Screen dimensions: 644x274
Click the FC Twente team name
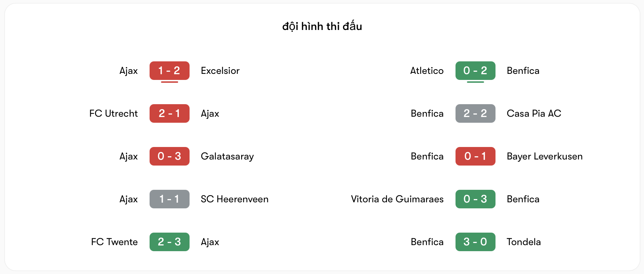[x=114, y=242]
